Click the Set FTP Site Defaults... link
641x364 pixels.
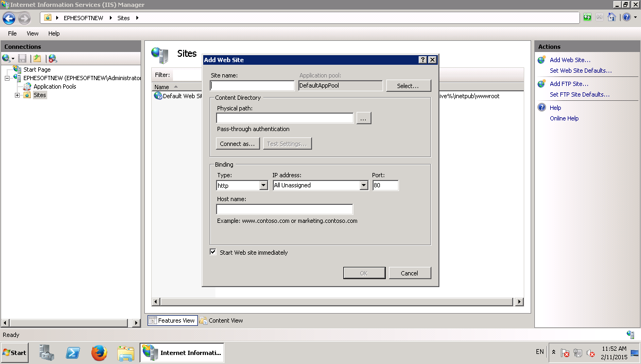pyautogui.click(x=579, y=94)
